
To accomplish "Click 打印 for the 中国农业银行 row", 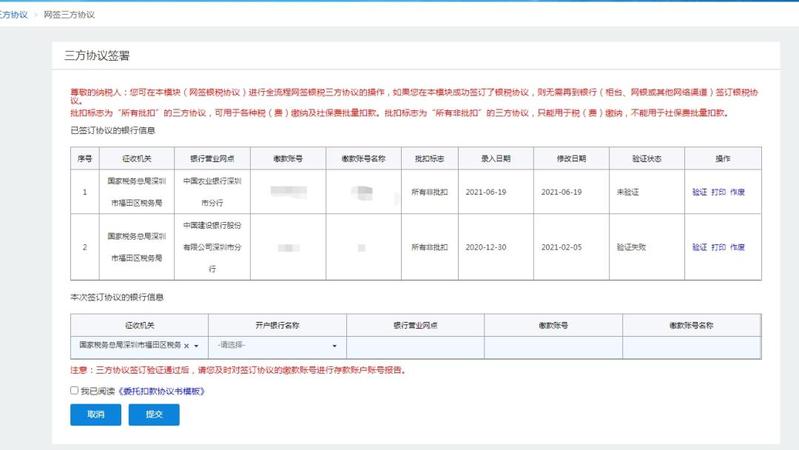I will click(718, 191).
